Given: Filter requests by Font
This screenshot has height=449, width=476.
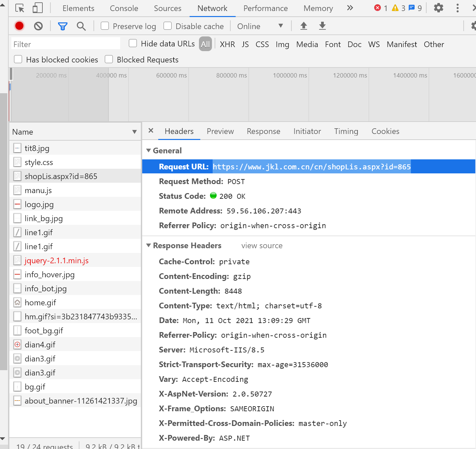Looking at the screenshot, I should [333, 44].
